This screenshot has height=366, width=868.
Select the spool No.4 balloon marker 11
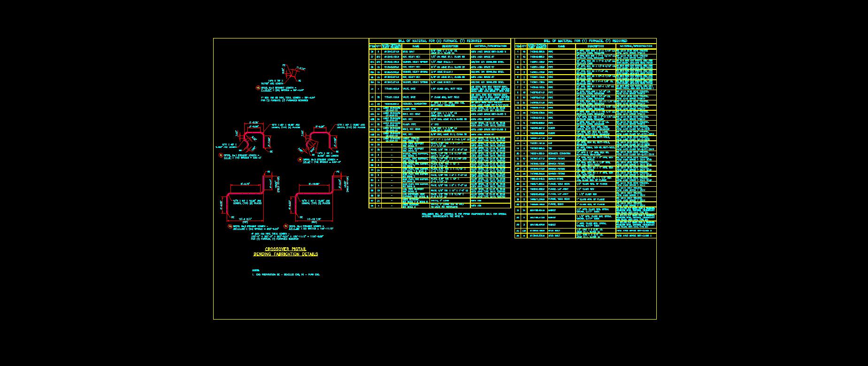coord(285,226)
